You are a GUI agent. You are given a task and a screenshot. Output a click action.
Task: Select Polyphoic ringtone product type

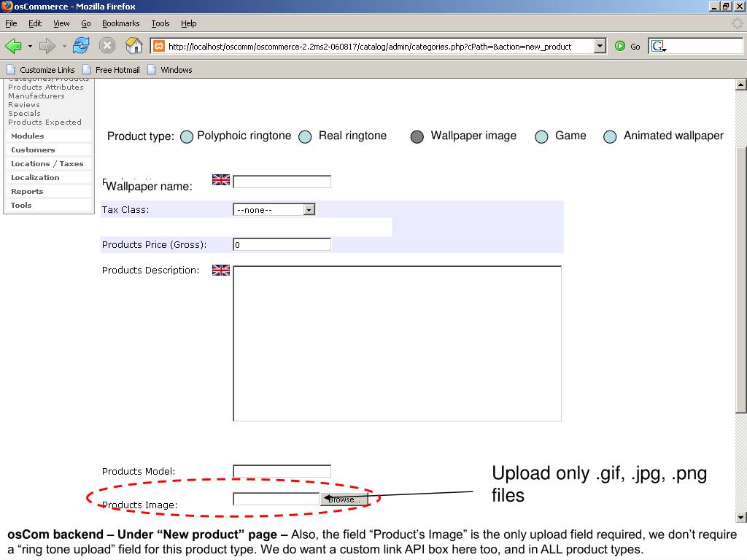point(187,136)
